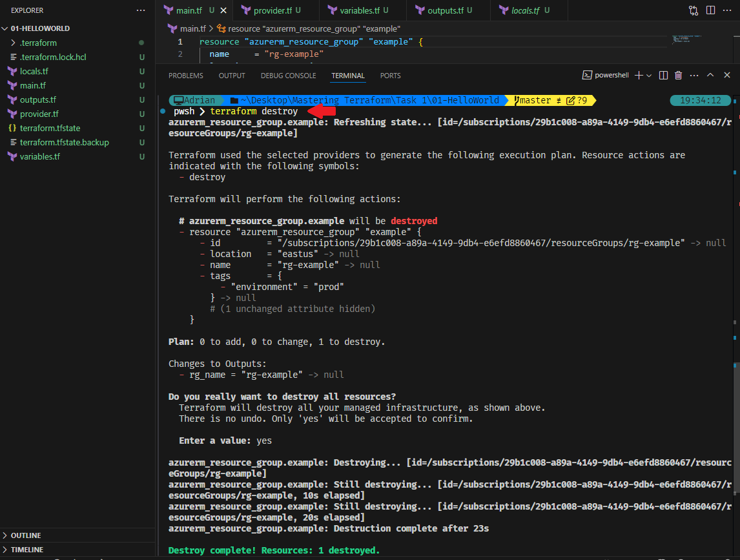Click the Terraform icon on variables.tf tab
740x560 pixels.
[x=333, y=10]
